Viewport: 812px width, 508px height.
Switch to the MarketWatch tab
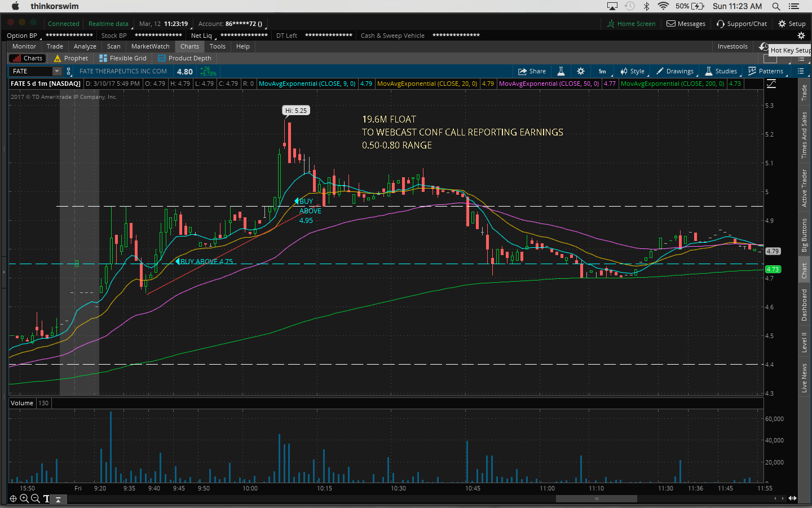tap(150, 46)
